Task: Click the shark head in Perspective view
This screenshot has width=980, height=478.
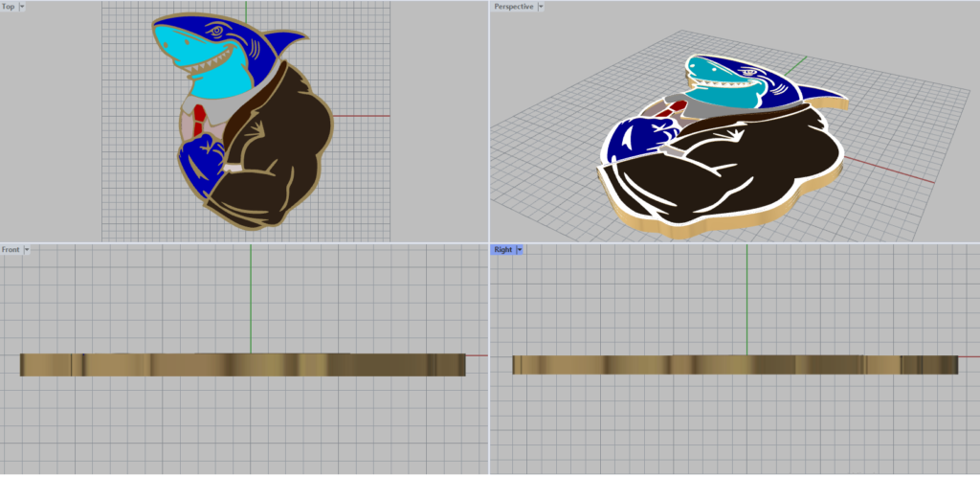Action: point(737,79)
